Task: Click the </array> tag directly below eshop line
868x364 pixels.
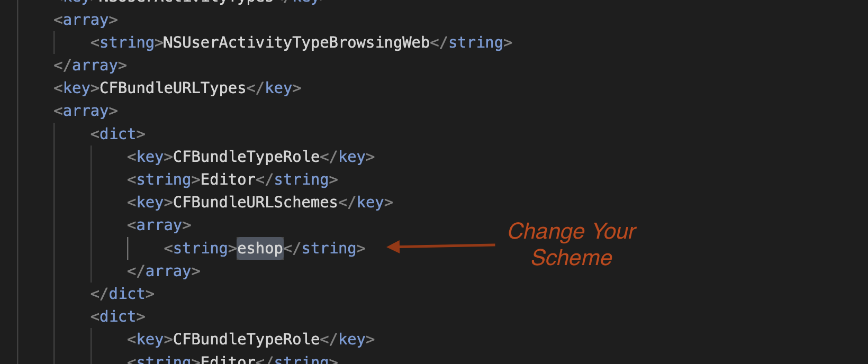Action: point(164,271)
